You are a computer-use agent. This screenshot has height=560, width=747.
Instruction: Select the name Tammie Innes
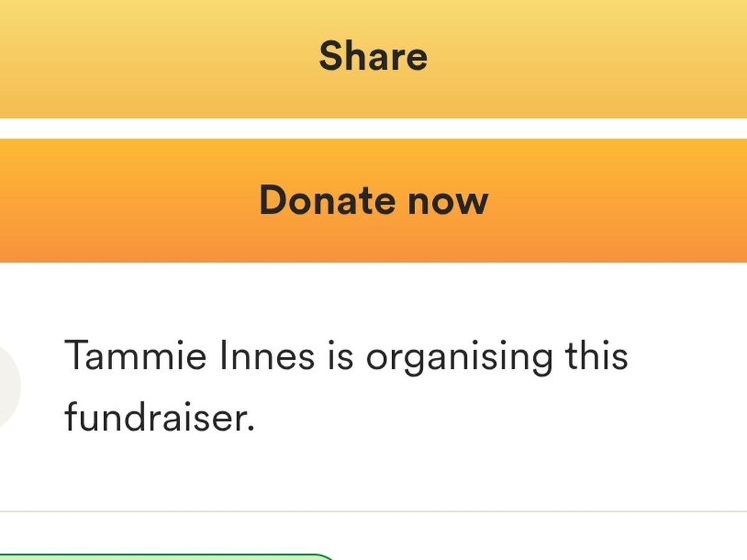pos(190,357)
